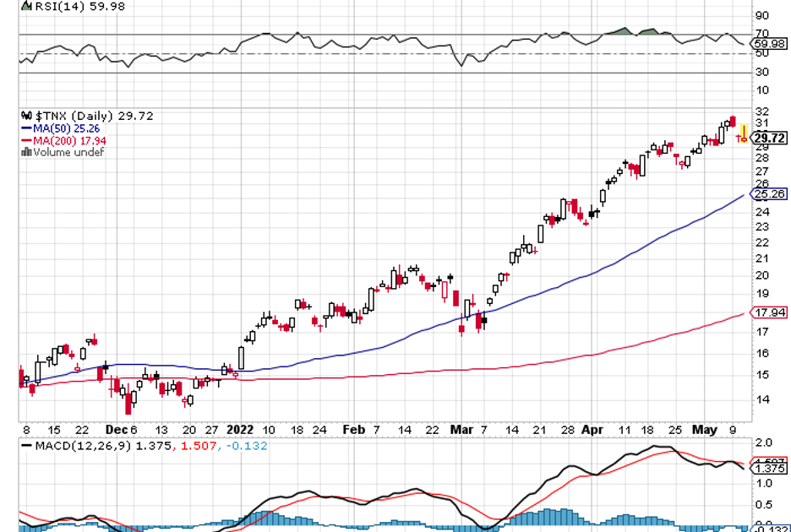
Task: Click the RSI axis label 90
Action: pyautogui.click(x=761, y=16)
